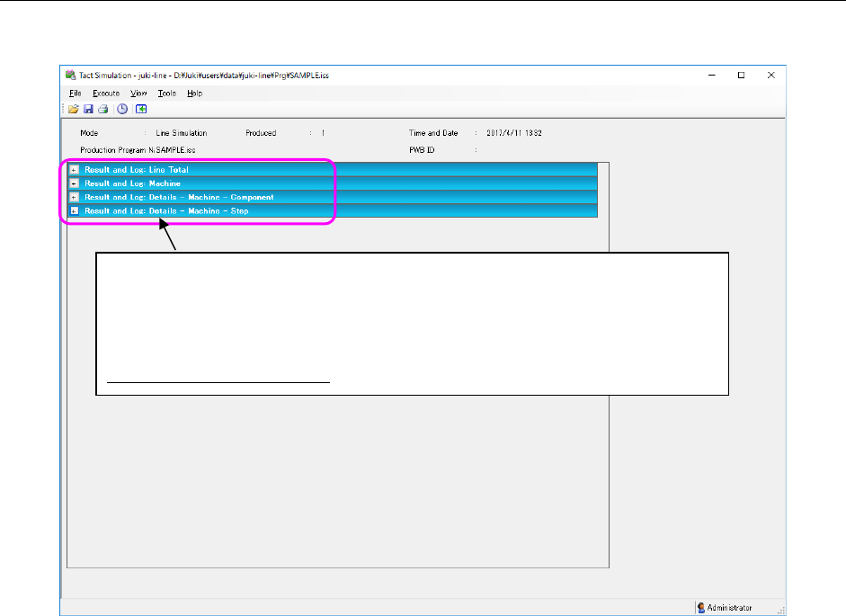Viewport: 846px width, 616px height.
Task: Expand Result and Log: Line Total
Action: tap(75, 170)
